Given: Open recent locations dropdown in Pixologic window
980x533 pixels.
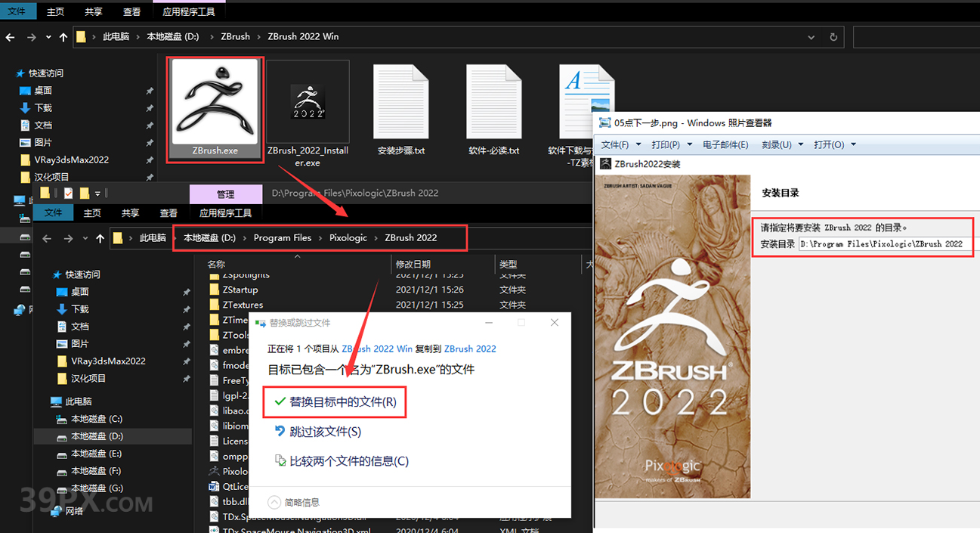Looking at the screenshot, I should [x=85, y=238].
